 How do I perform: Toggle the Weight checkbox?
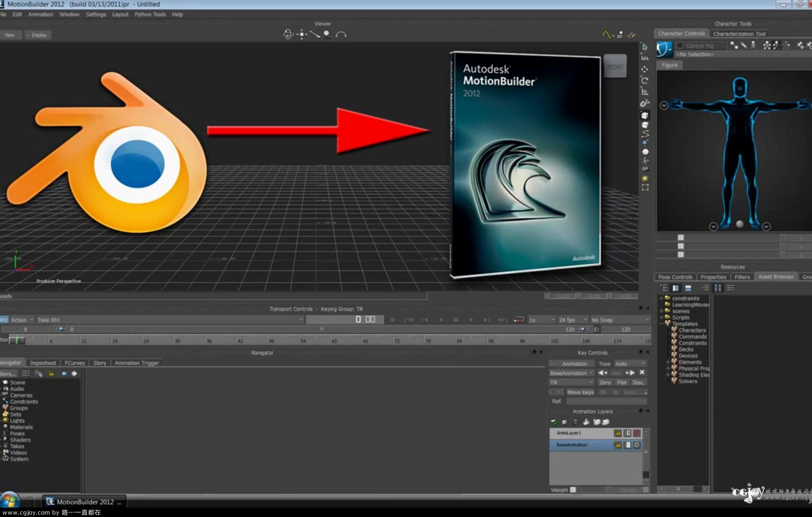point(573,490)
